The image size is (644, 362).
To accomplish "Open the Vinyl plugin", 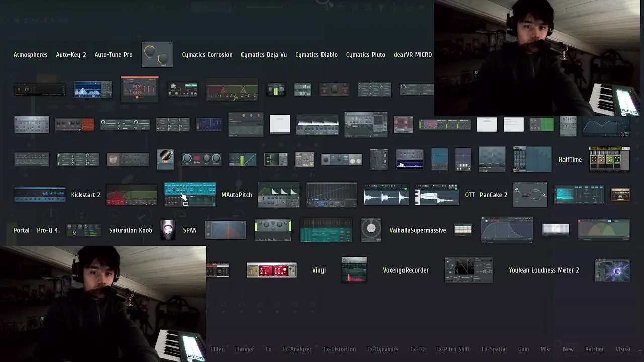I will 319,270.
